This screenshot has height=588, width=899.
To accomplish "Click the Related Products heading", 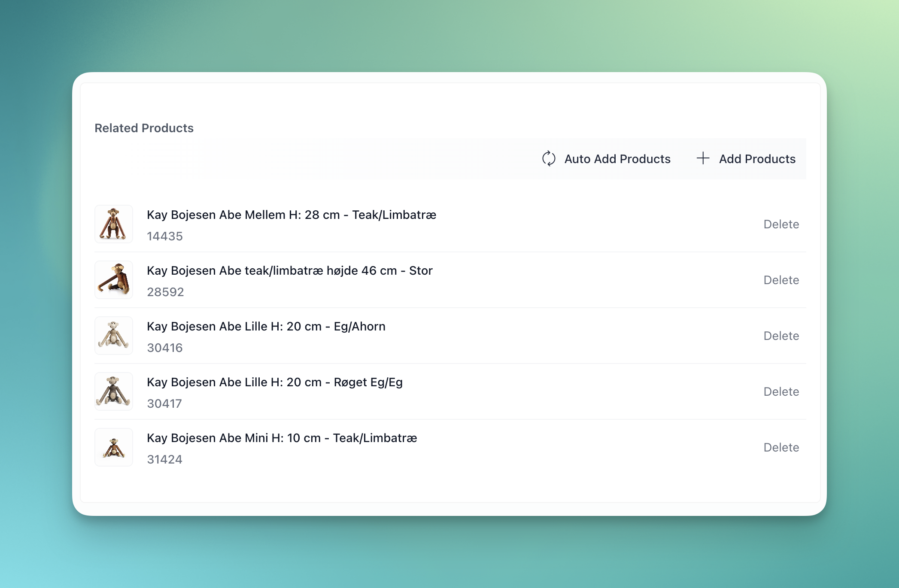I will pyautogui.click(x=144, y=128).
